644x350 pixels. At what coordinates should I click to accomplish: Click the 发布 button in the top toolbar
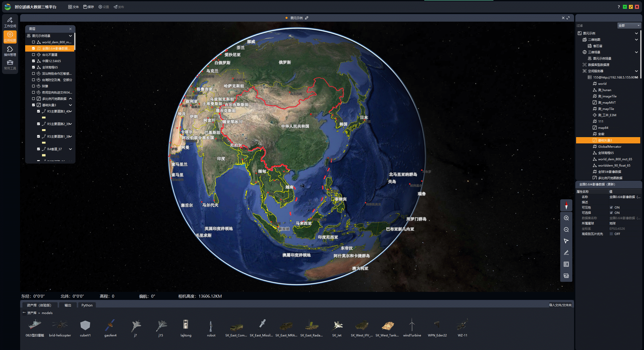[119, 7]
